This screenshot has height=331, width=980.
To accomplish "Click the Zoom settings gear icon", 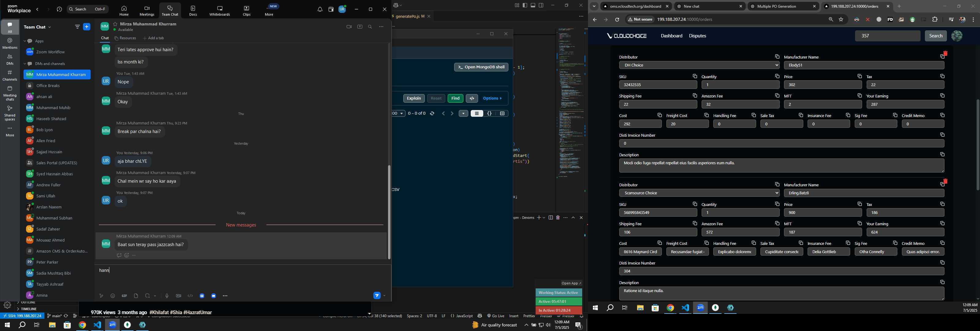I will click(x=7, y=305).
